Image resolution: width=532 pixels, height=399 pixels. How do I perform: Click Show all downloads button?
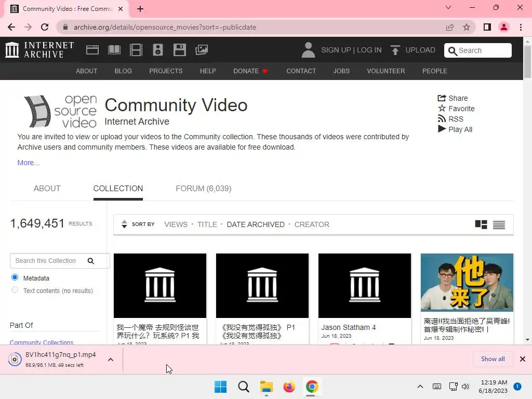coord(493,359)
